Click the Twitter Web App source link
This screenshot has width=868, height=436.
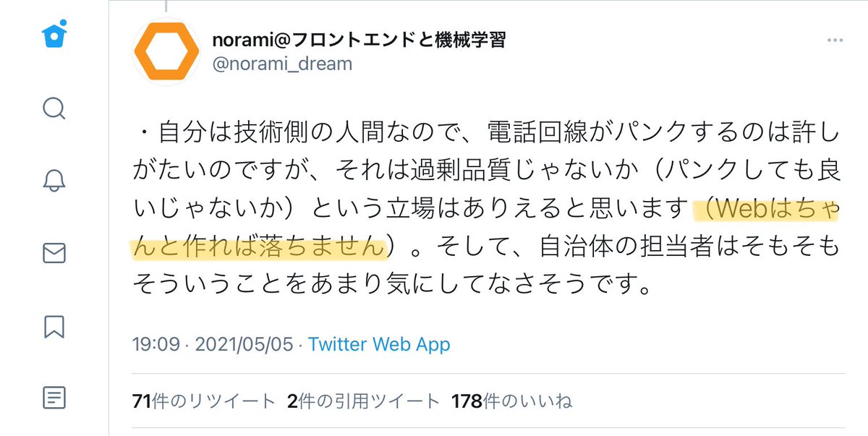pyautogui.click(x=379, y=344)
